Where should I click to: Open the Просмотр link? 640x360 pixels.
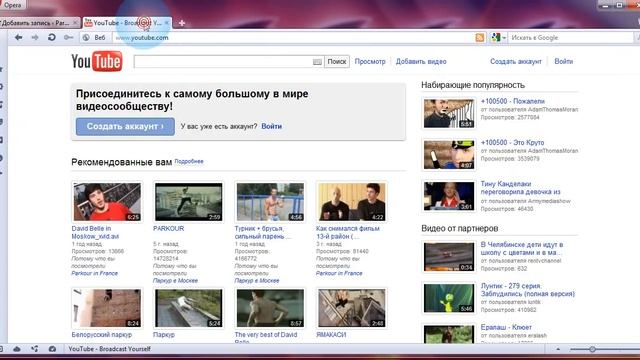point(370,62)
